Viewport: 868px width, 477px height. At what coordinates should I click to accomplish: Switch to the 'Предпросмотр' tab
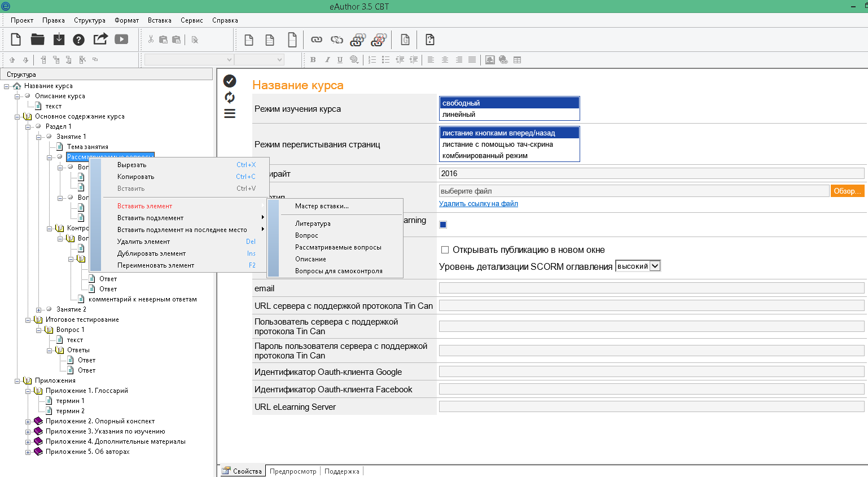(x=293, y=471)
